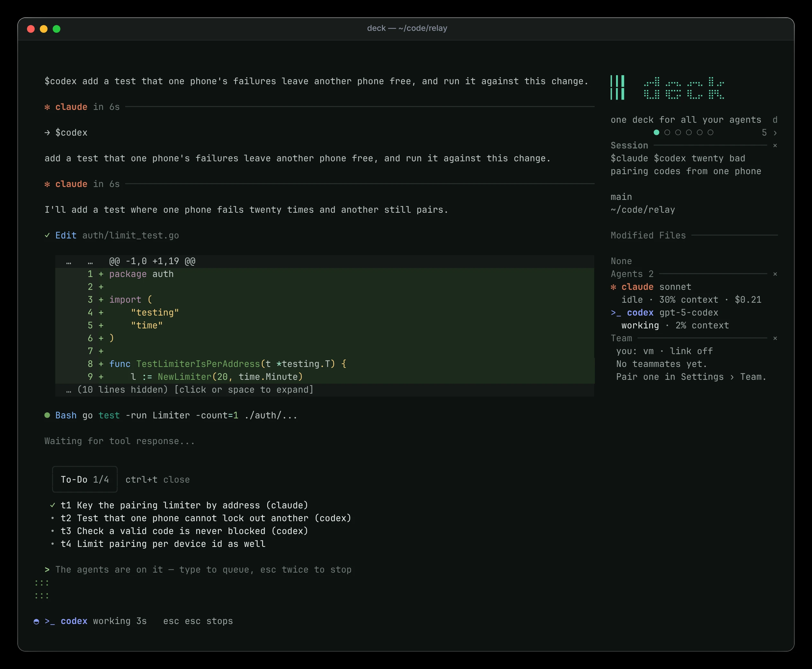Focus the prompt input field
Screen dimensions: 812x669
click(203, 570)
